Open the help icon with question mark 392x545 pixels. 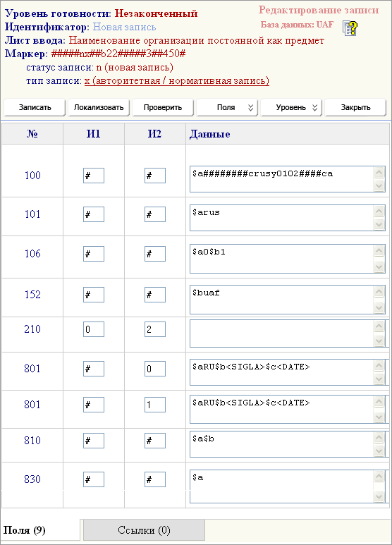coord(350,28)
